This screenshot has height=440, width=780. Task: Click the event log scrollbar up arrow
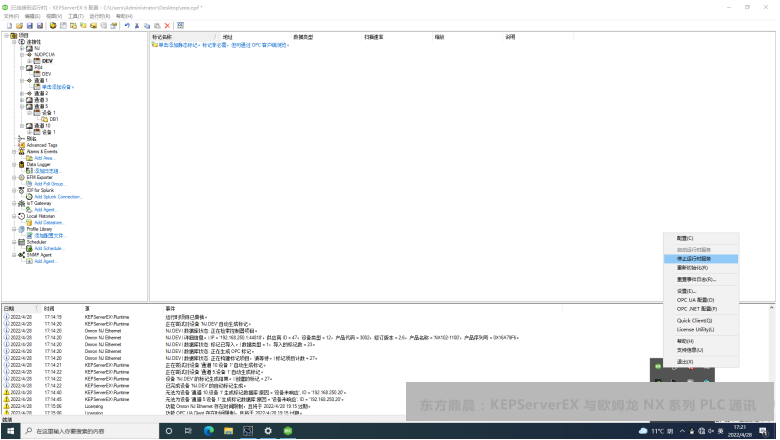[x=772, y=308]
